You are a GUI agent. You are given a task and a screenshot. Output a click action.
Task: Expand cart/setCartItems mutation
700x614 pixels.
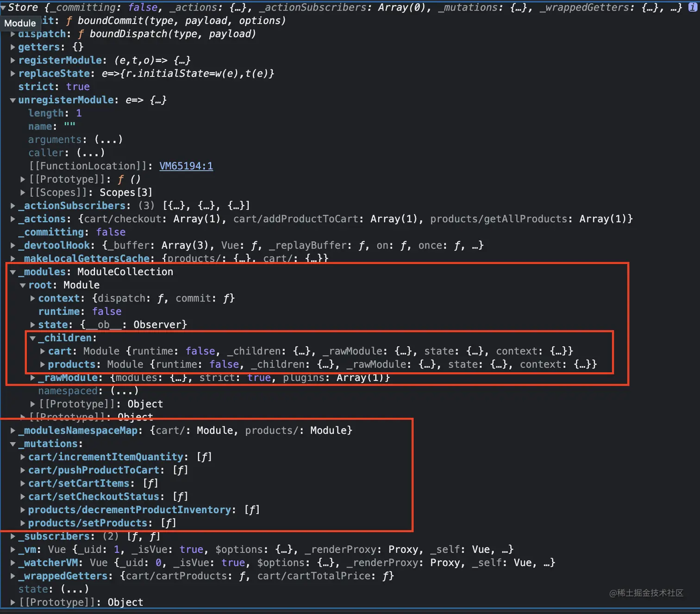click(x=23, y=483)
